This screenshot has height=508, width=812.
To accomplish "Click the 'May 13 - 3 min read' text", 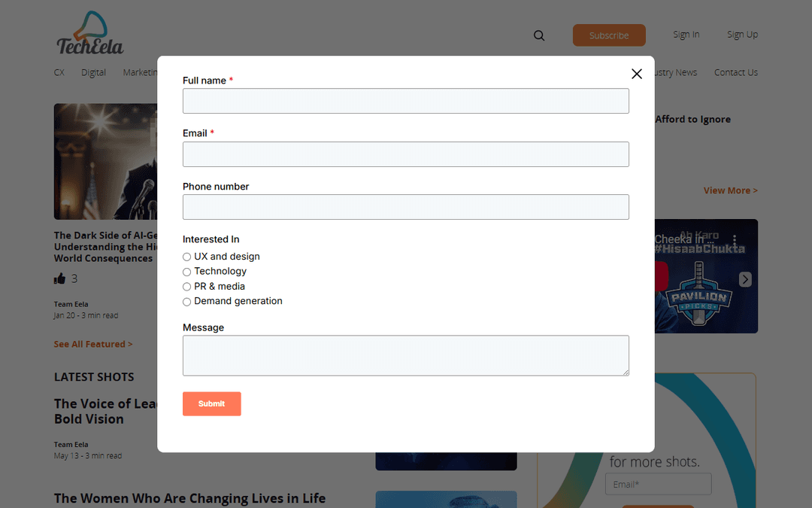I will (x=88, y=455).
